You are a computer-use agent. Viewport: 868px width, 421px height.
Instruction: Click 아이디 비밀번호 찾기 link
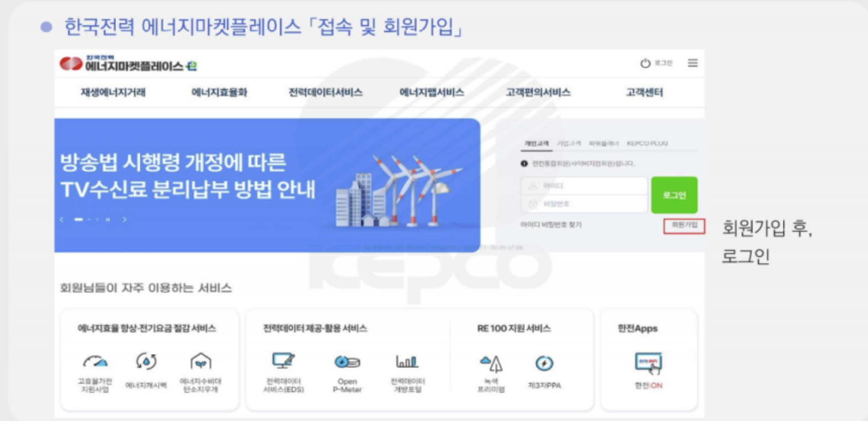pyautogui.click(x=551, y=225)
